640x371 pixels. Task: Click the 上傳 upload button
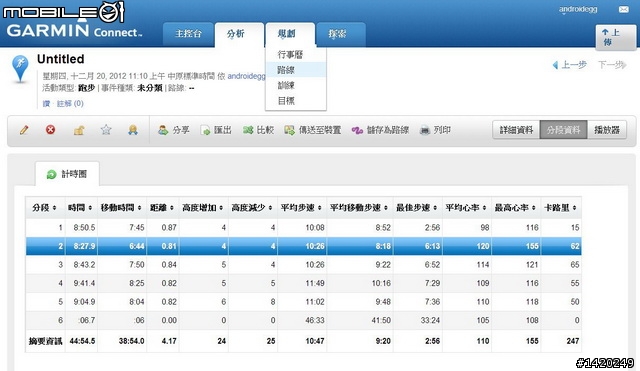tap(616, 37)
